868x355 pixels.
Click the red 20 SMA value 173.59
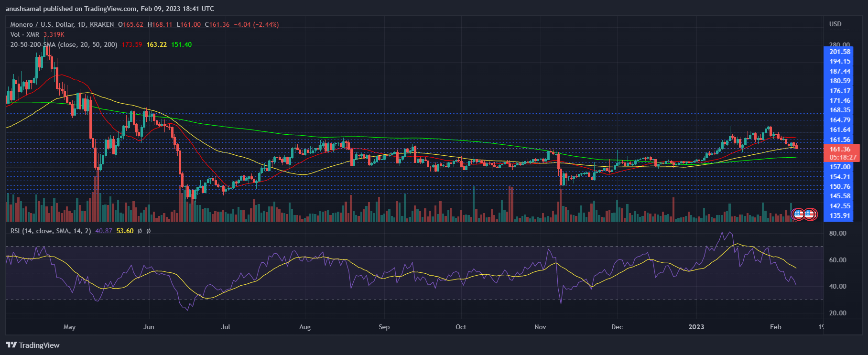(132, 44)
